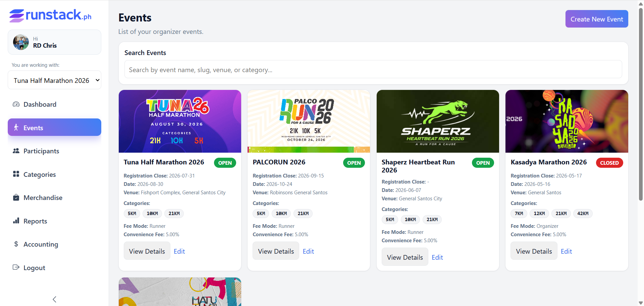The image size is (644, 306).
Task: Click Create New Event button
Action: [x=597, y=19]
